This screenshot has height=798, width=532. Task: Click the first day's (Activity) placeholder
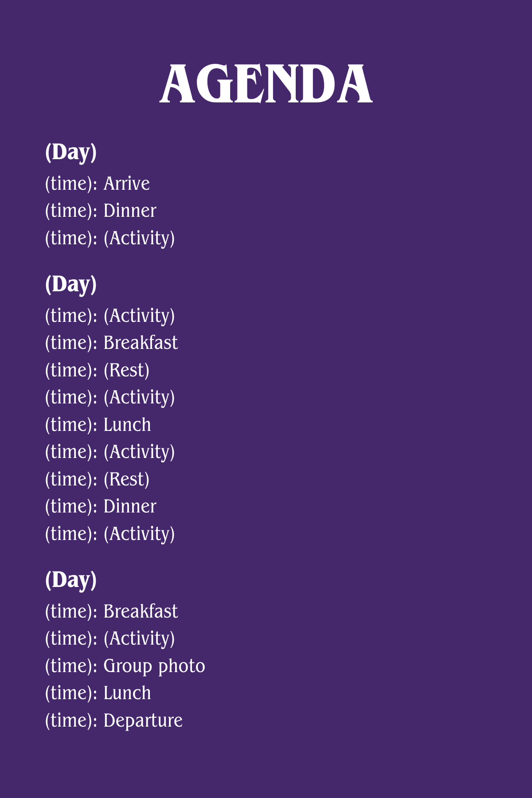(110, 238)
